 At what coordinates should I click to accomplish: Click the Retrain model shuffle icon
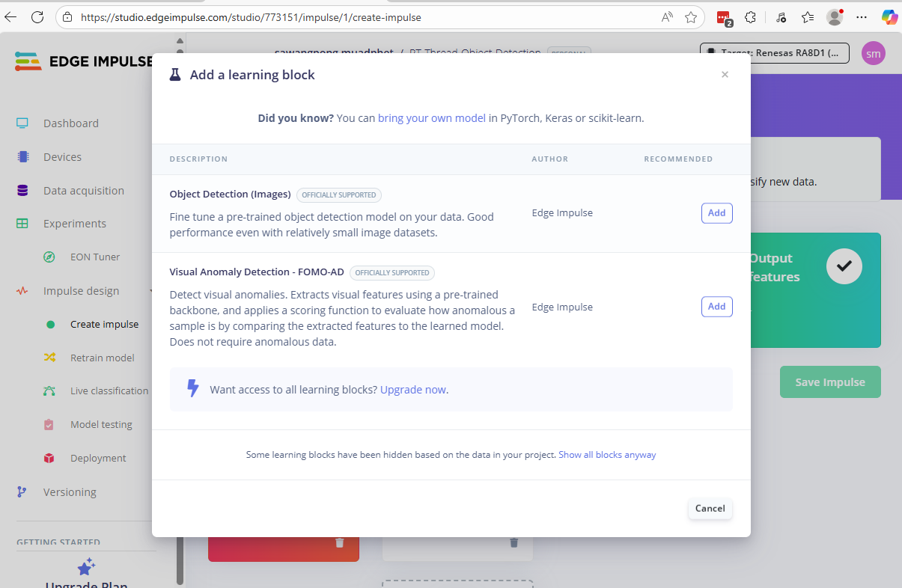(49, 358)
